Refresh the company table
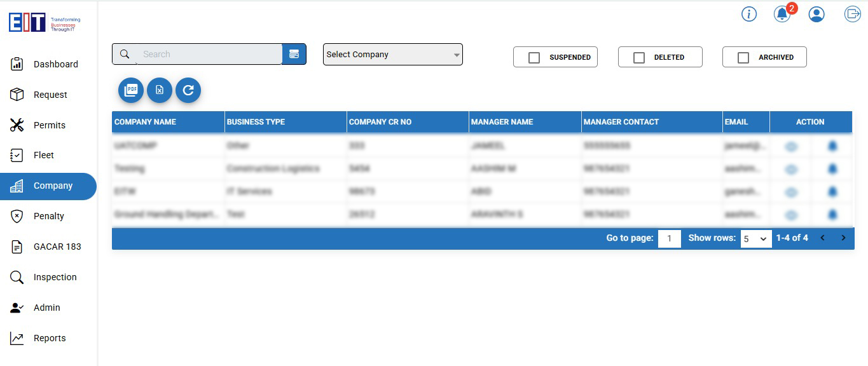This screenshot has width=868, height=366. [188, 90]
